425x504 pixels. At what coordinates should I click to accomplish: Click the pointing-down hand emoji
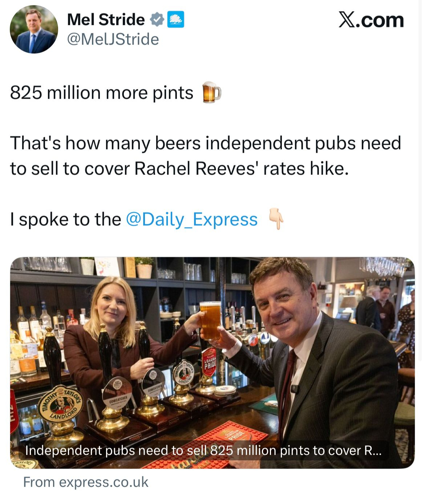tap(276, 219)
